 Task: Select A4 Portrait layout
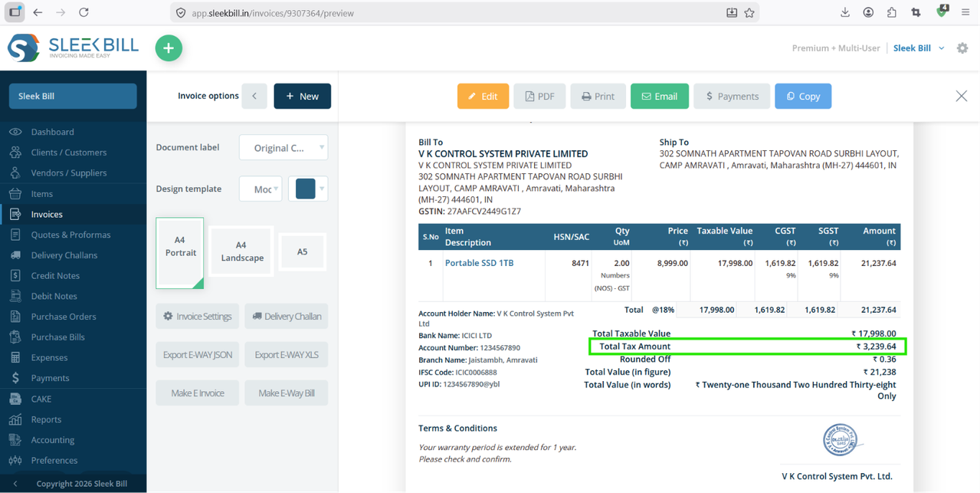(x=180, y=253)
